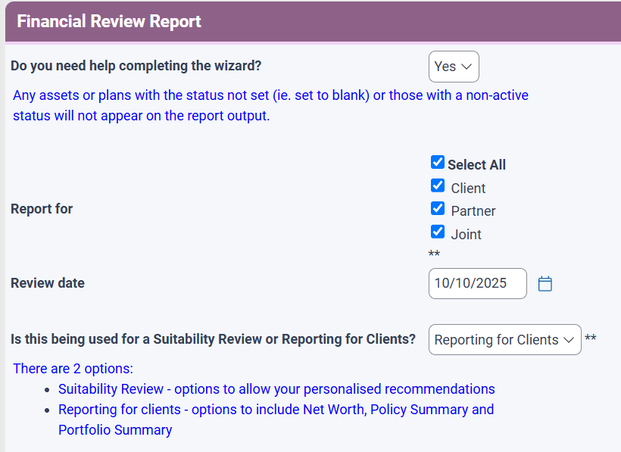Open the Reporting for Clients dropdown
The image size is (621, 452).
505,339
